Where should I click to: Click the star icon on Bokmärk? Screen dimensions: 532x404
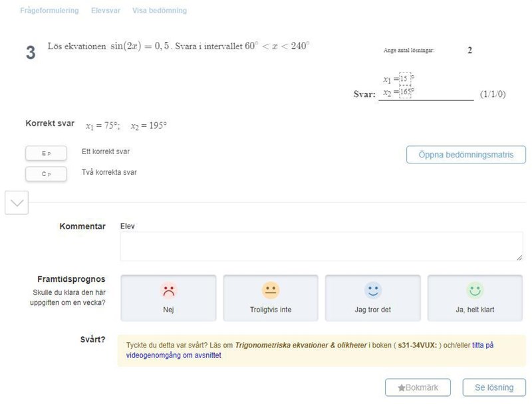tap(401, 387)
